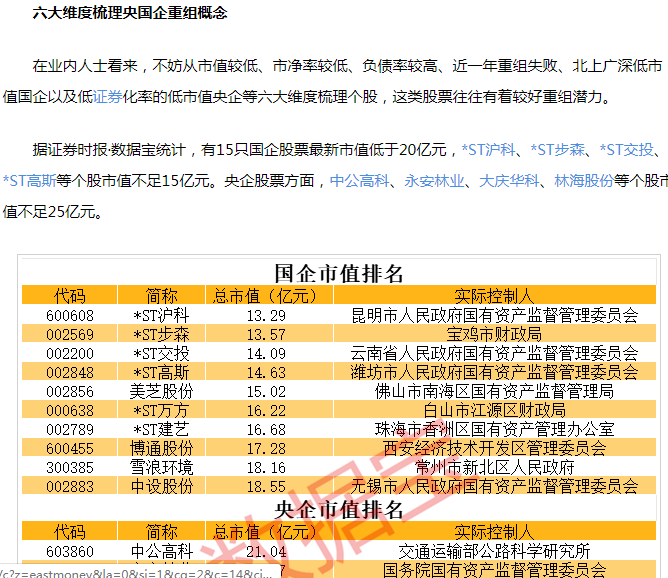
Task: Click stock code 603860
Action: [70, 552]
